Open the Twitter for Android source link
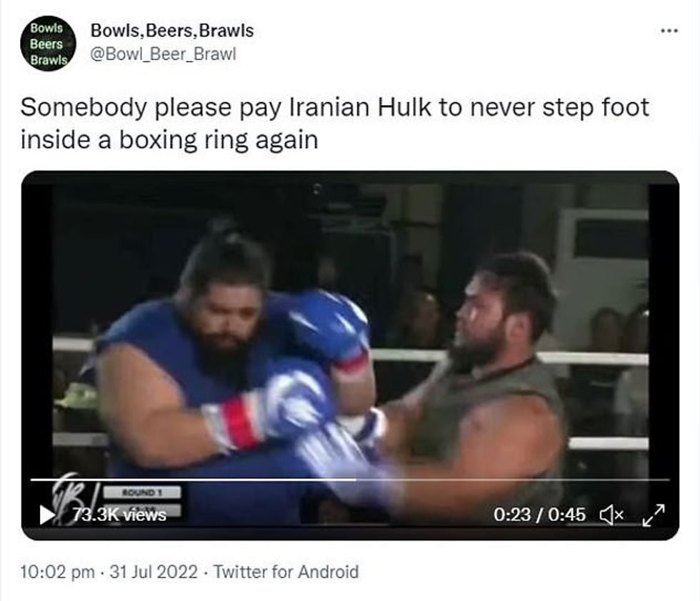Image resolution: width=700 pixels, height=601 pixels. pos(286,572)
